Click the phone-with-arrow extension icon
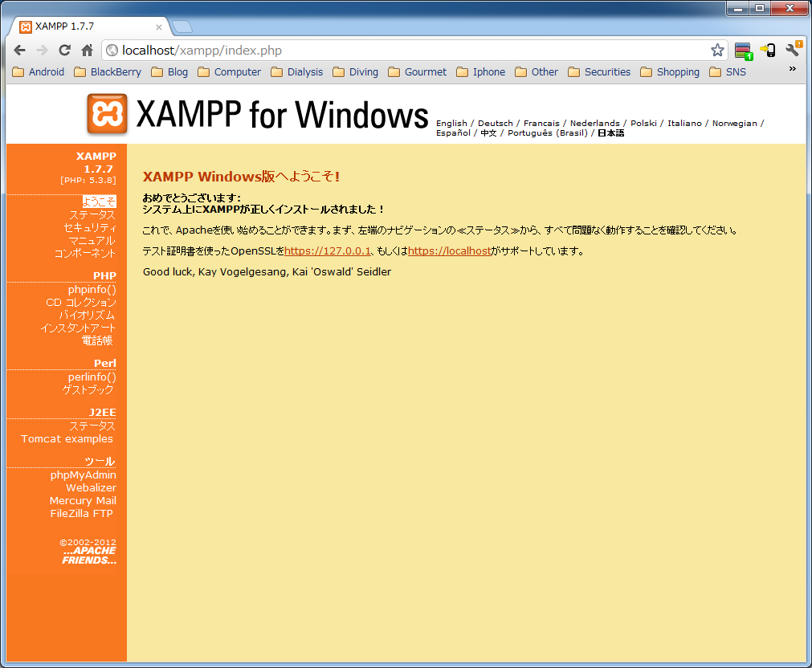The width and height of the screenshot is (812, 668). click(x=768, y=51)
